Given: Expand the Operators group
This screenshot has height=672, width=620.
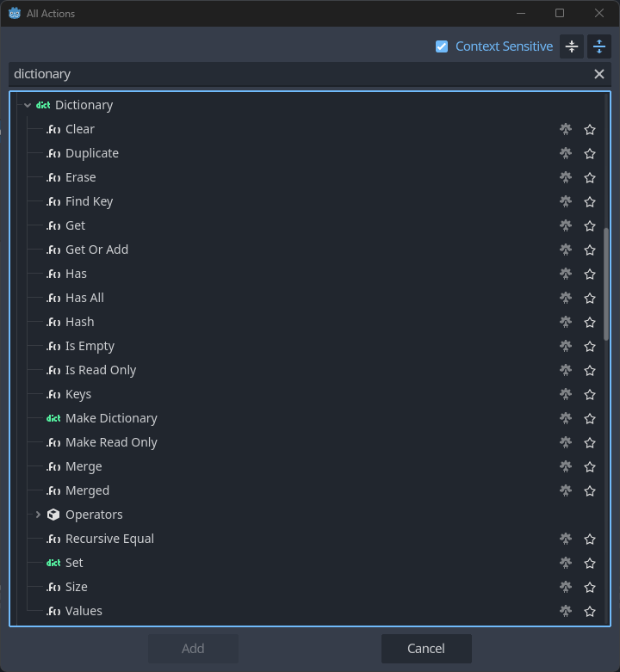Looking at the screenshot, I should coord(38,515).
